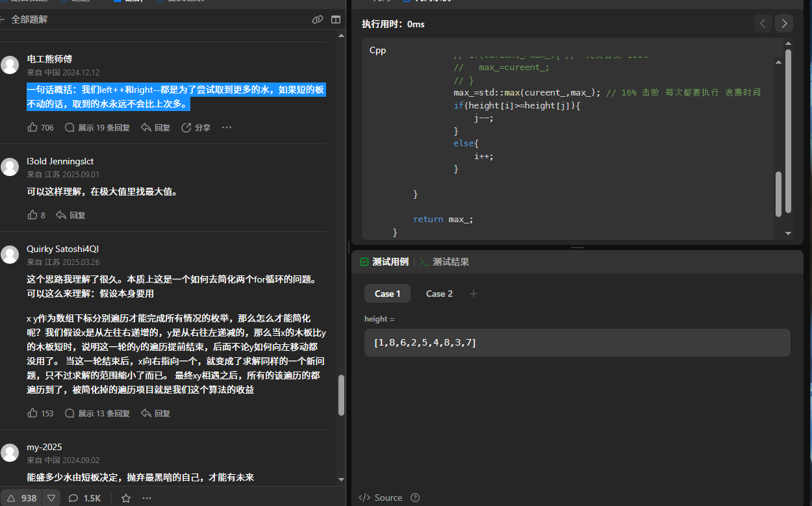Share 电工熊师傅's comment
Image resolution: width=812 pixels, height=506 pixels.
pyautogui.click(x=196, y=127)
